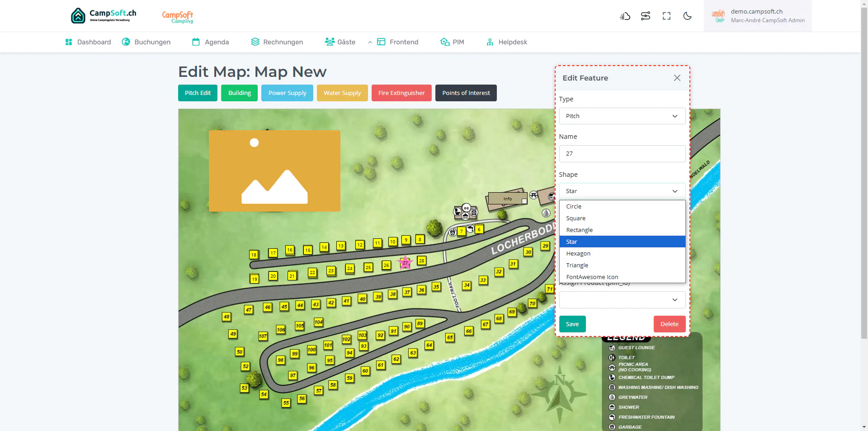Open the Type dropdown showing Pitch
This screenshot has height=431, width=868.
click(622, 116)
